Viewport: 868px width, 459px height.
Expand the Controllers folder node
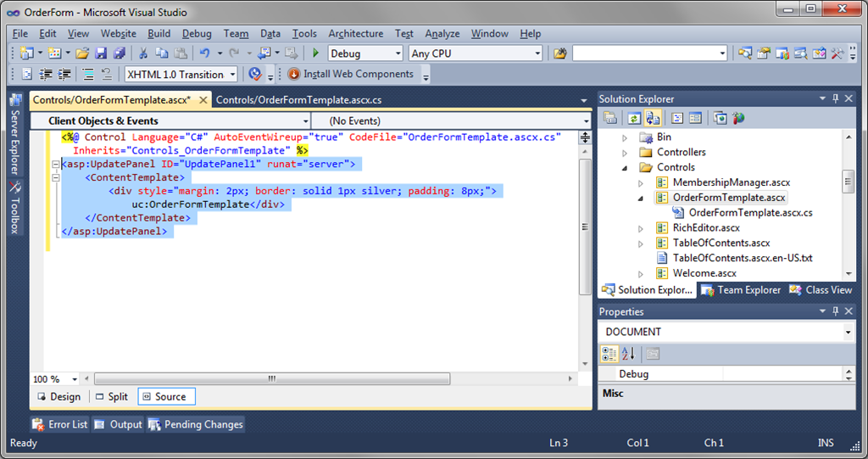(x=625, y=153)
